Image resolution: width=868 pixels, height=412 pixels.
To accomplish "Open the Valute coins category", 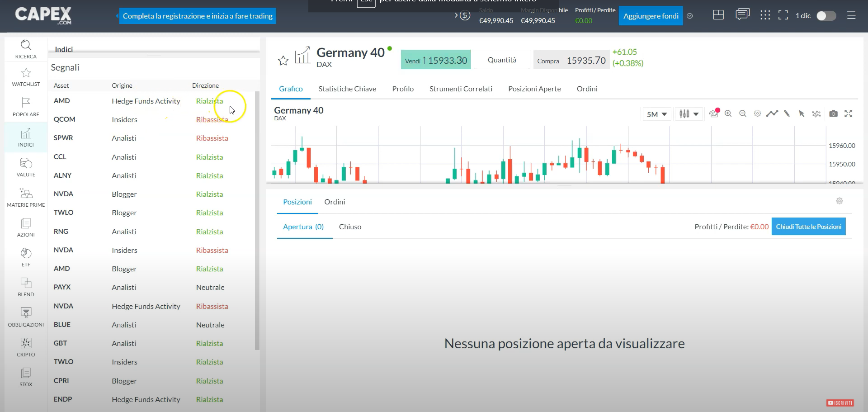I will [26, 167].
